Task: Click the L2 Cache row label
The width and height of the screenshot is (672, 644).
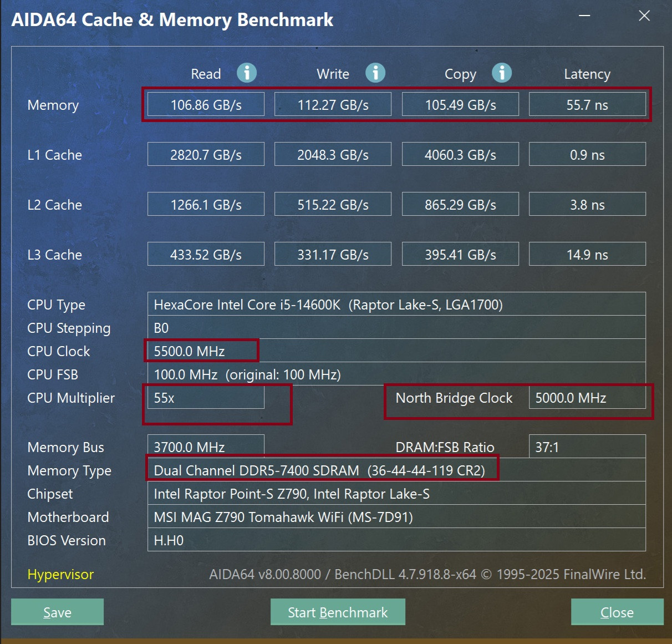Action: coord(54,205)
